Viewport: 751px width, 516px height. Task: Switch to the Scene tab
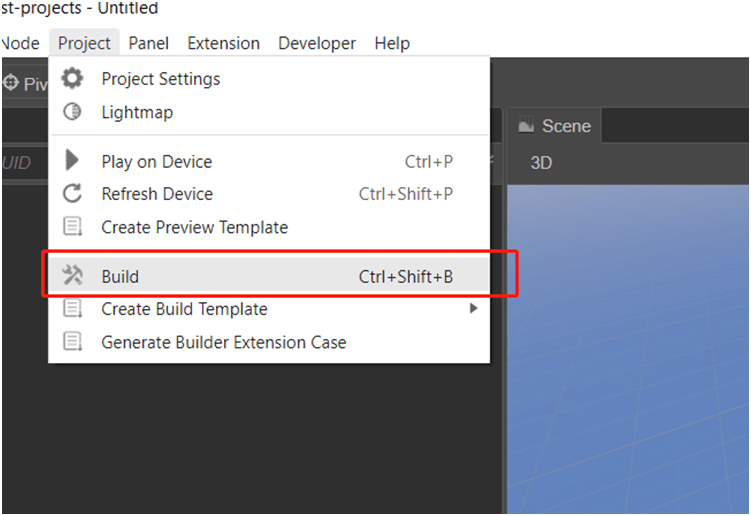tap(555, 126)
